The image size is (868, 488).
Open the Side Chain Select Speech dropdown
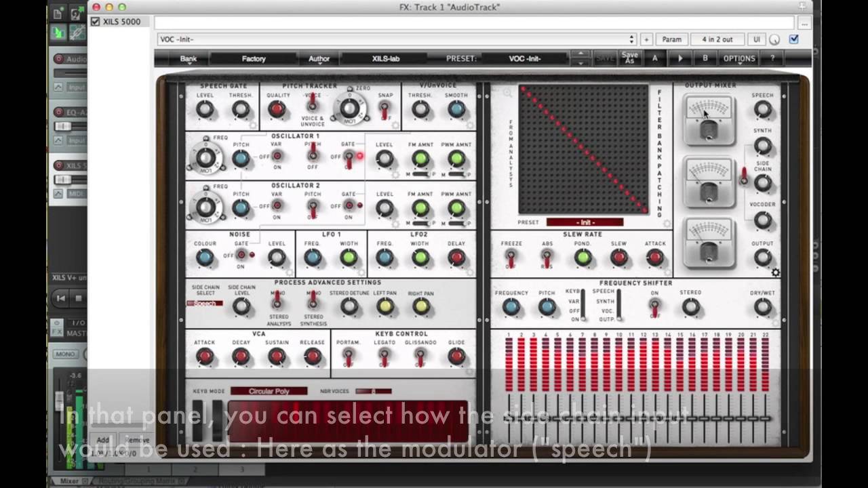205,303
